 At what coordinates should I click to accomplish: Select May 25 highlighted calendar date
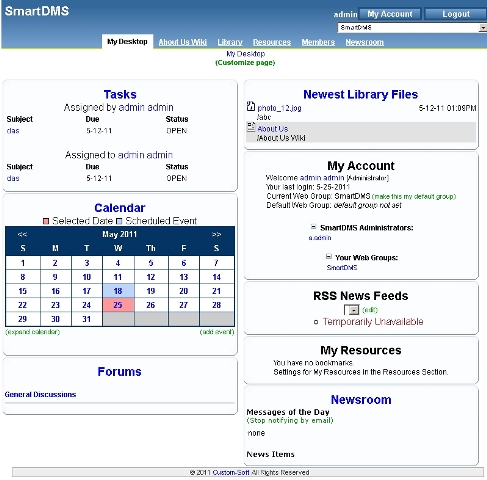(x=118, y=305)
